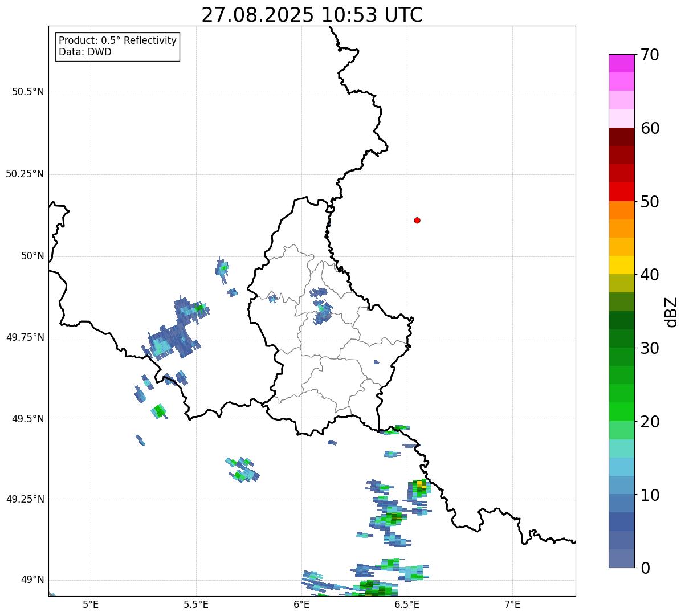Click the bright red colorbar swatch above 50
Viewport: 685px width, 616px height.
tap(622, 191)
